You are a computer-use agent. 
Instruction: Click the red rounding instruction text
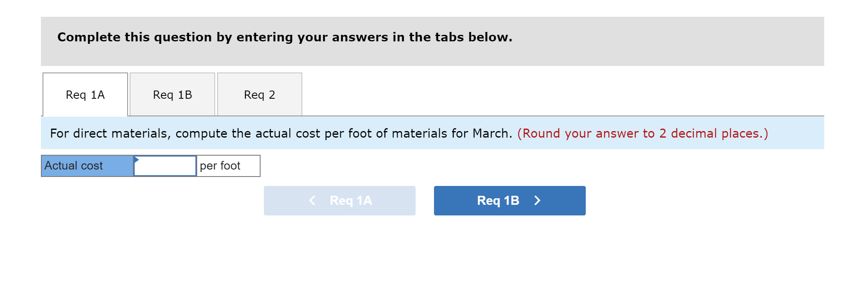643,133
